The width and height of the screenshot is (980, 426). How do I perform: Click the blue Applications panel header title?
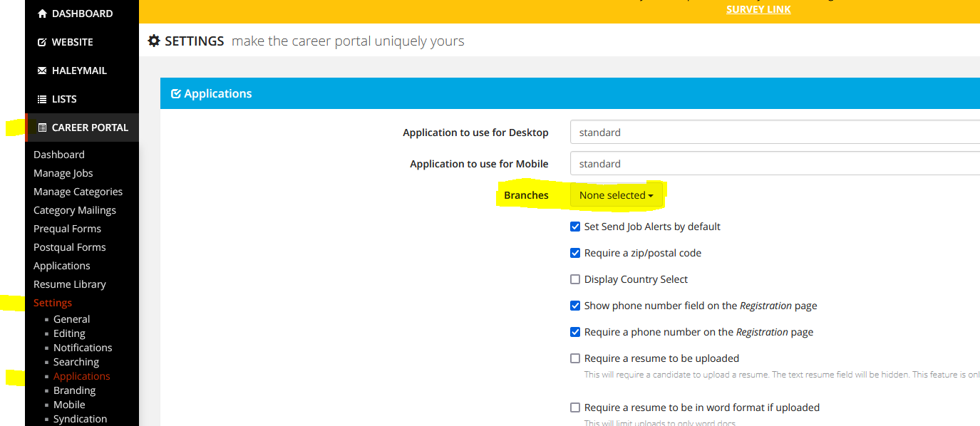218,93
